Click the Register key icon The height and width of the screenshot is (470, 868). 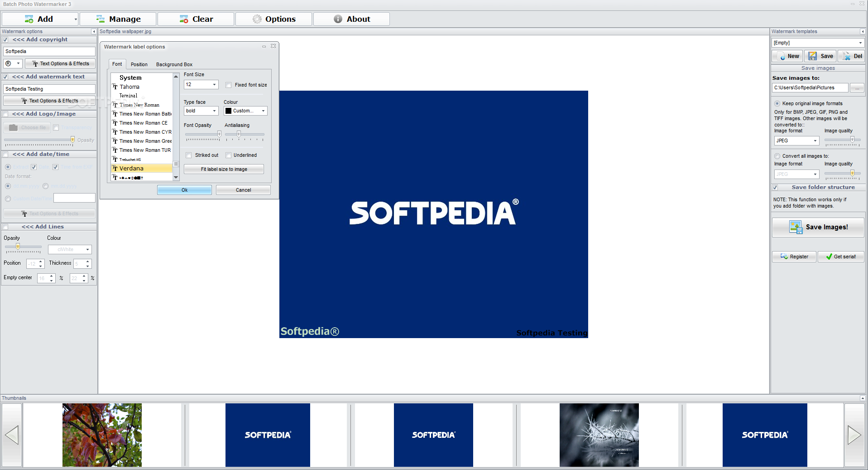[x=784, y=257]
